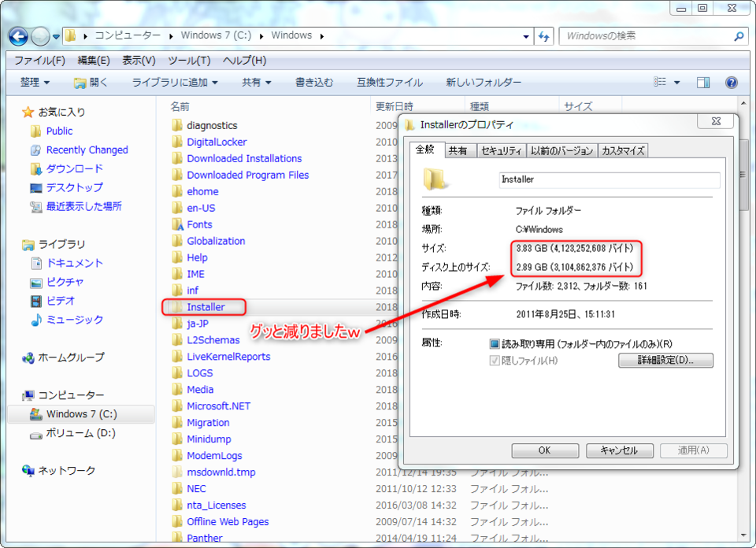This screenshot has width=756, height=548.
Task: Expand ライブラリに追加 dropdown
Action: [x=175, y=83]
